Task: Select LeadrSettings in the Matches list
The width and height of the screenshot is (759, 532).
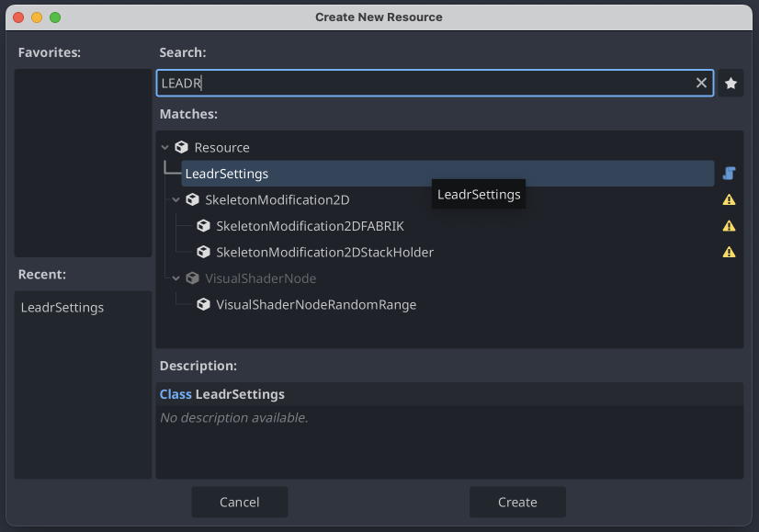Action: point(226,174)
